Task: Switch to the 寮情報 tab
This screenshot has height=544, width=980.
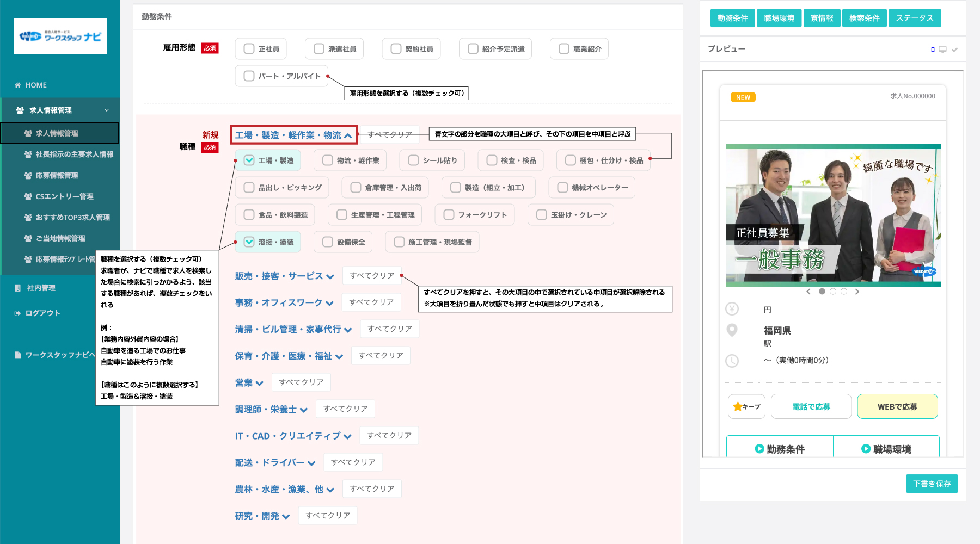Action: [x=822, y=18]
